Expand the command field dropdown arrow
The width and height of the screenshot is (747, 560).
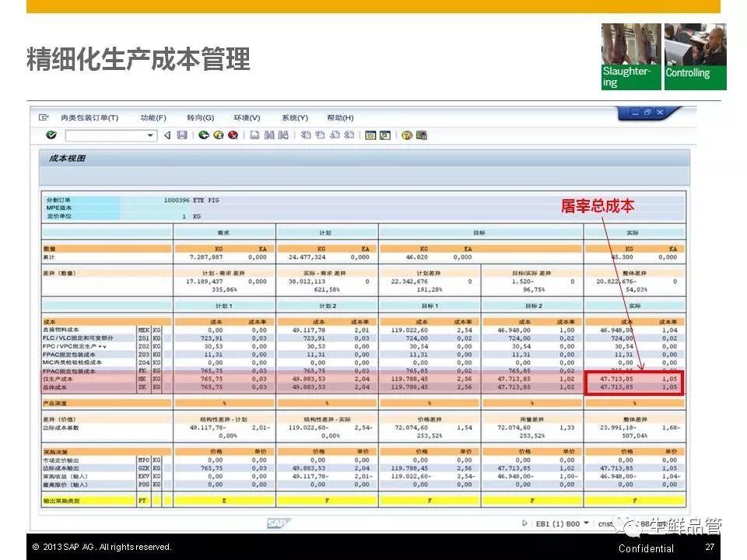pyautogui.click(x=151, y=135)
